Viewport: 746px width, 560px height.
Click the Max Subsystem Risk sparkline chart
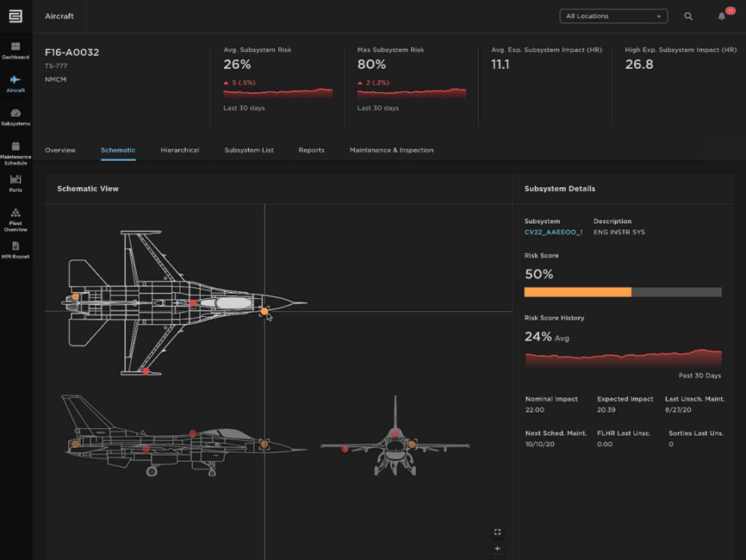click(x=412, y=92)
